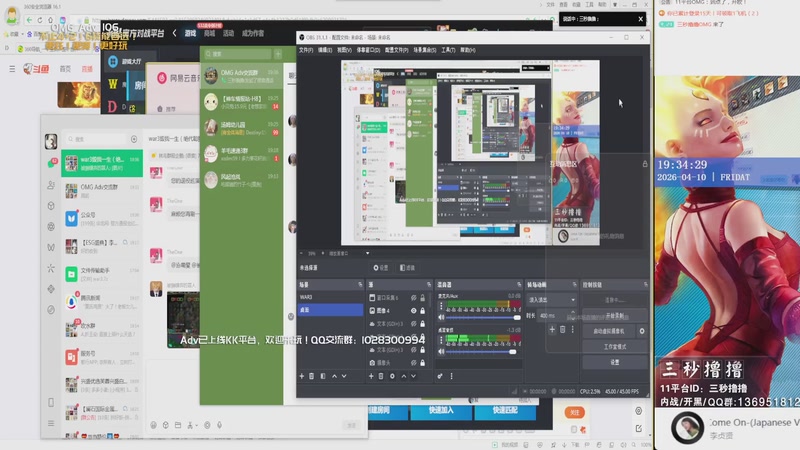Screen dimensions: 800x450
Task: Open OBS 停靠窗口(D) menu
Action: tap(368, 50)
